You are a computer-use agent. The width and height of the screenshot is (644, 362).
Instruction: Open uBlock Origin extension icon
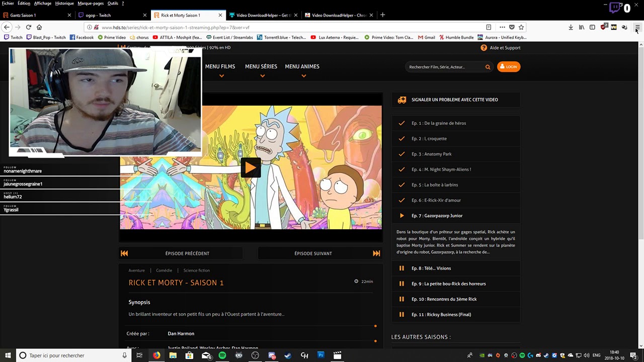click(x=603, y=27)
